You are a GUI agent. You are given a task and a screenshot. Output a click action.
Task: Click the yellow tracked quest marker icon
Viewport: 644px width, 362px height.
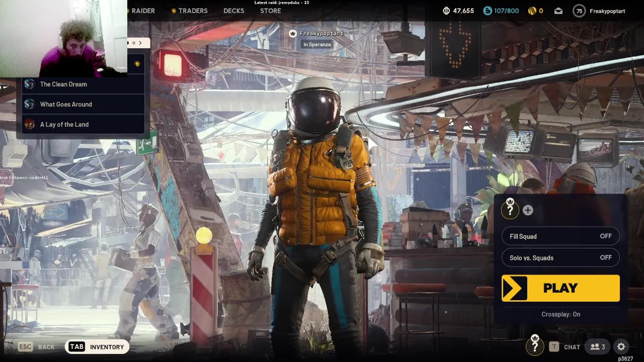(137, 64)
